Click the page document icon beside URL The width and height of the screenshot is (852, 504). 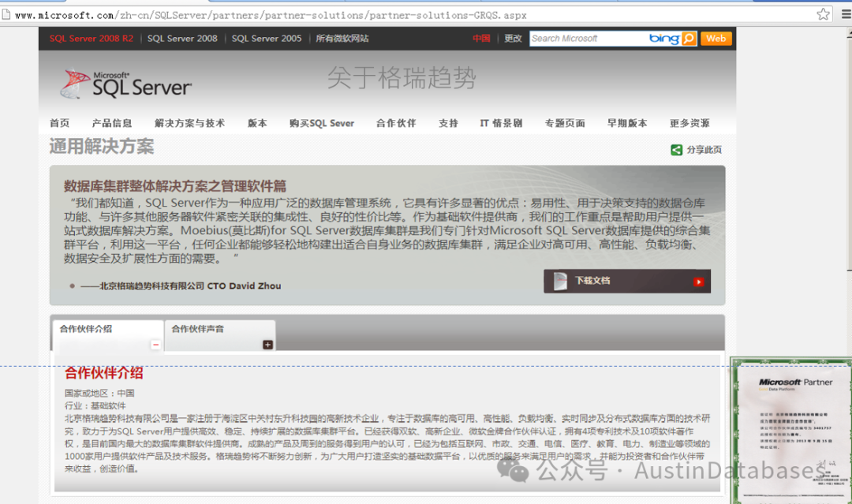click(6, 14)
